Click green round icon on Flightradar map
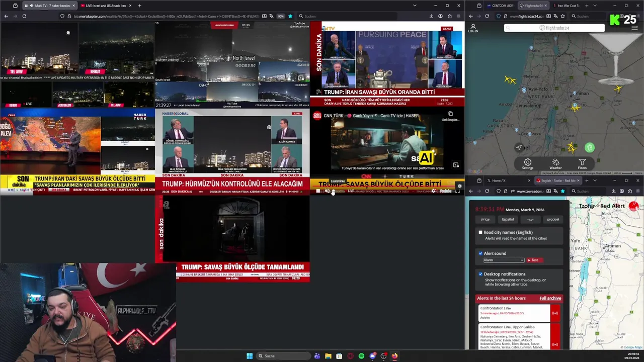This screenshot has width=644, height=362. (x=590, y=148)
